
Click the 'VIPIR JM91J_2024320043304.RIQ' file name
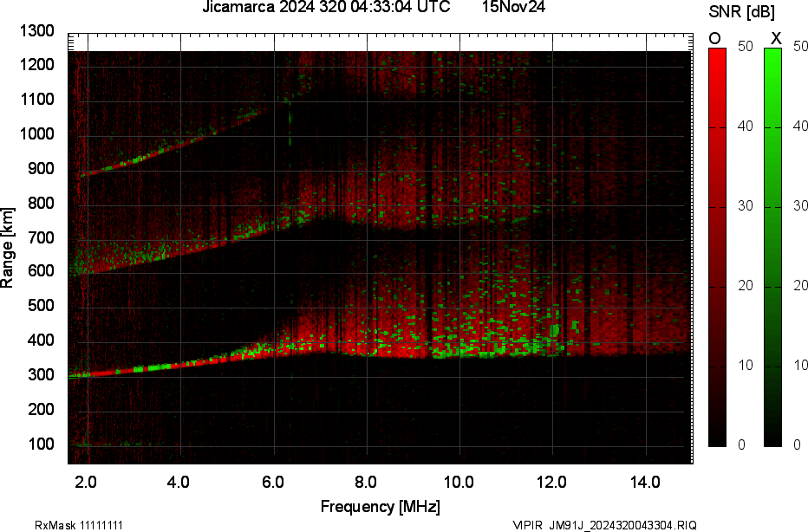604,525
